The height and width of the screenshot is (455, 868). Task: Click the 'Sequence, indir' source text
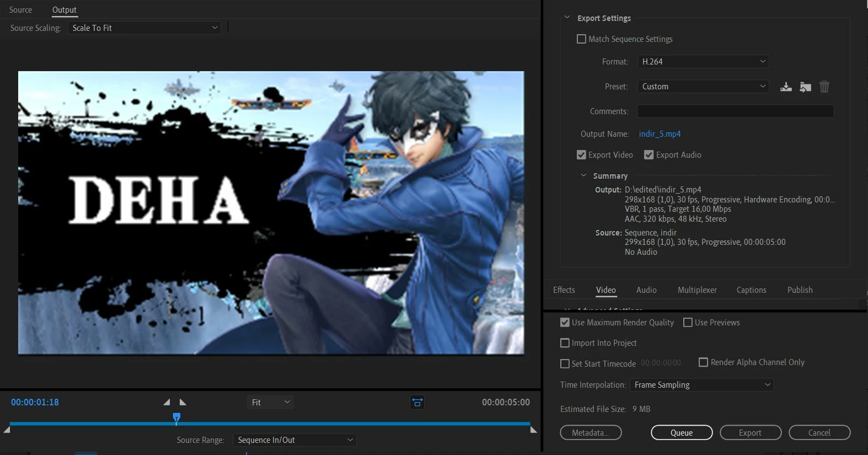pos(650,233)
